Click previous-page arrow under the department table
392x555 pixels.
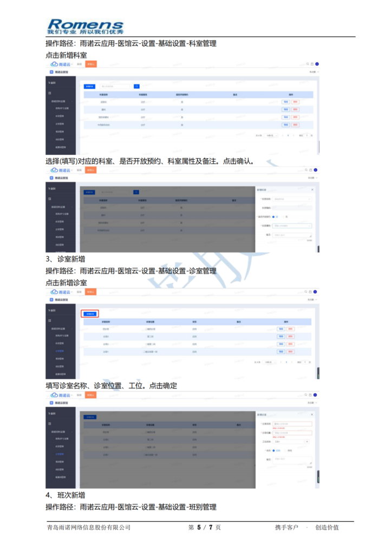pos(283,135)
